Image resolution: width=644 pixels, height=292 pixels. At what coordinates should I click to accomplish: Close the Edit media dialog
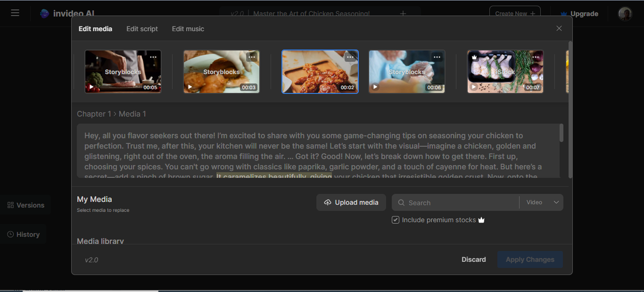(559, 28)
